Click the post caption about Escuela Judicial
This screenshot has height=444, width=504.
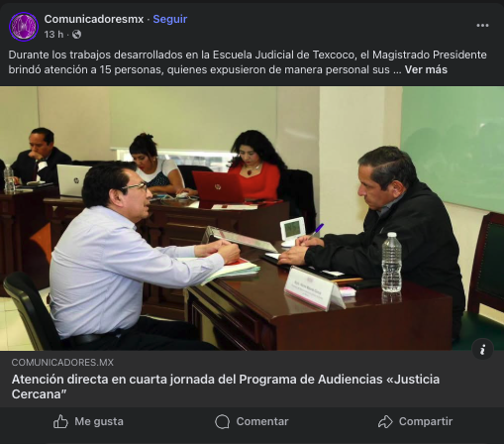tap(248, 62)
